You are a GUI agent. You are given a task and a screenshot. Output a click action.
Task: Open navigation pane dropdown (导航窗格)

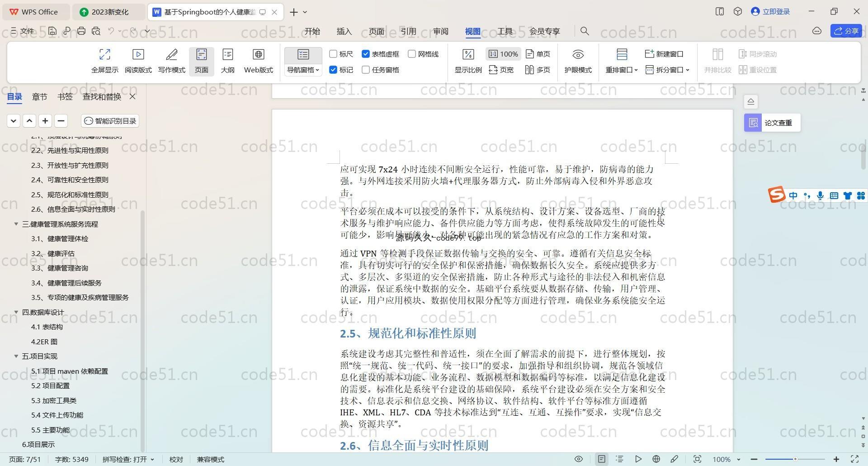tap(303, 70)
